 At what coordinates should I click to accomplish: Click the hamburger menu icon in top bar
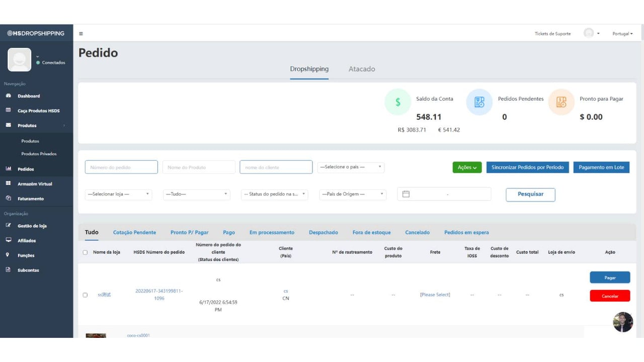point(81,34)
